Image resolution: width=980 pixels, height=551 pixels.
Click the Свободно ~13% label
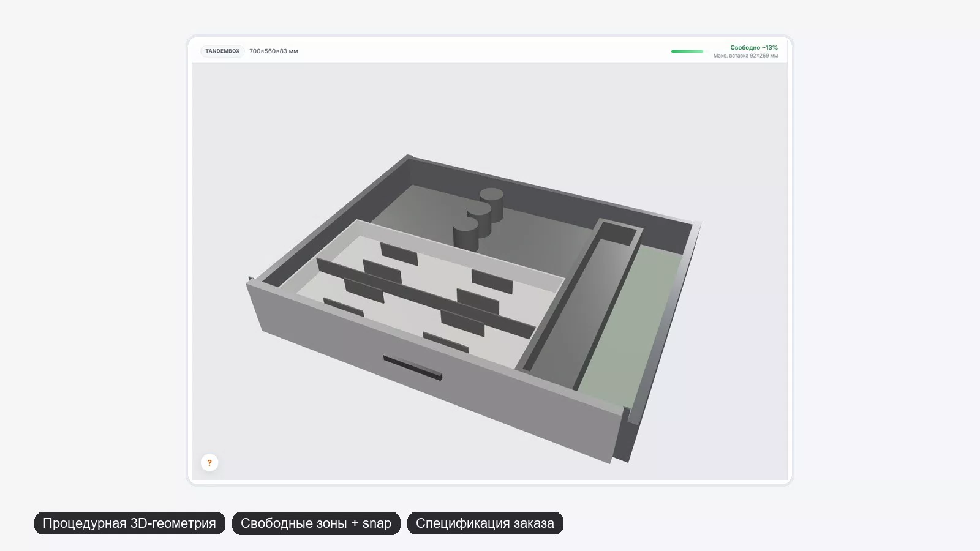point(754,48)
